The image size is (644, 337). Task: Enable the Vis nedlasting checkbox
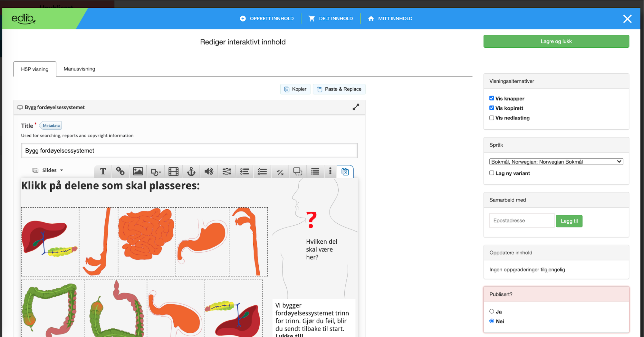click(x=492, y=118)
